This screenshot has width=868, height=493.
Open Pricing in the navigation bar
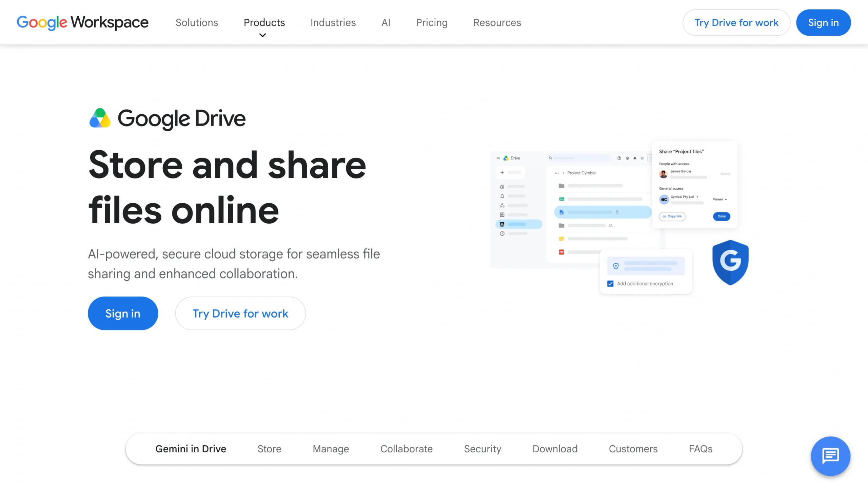coord(432,22)
